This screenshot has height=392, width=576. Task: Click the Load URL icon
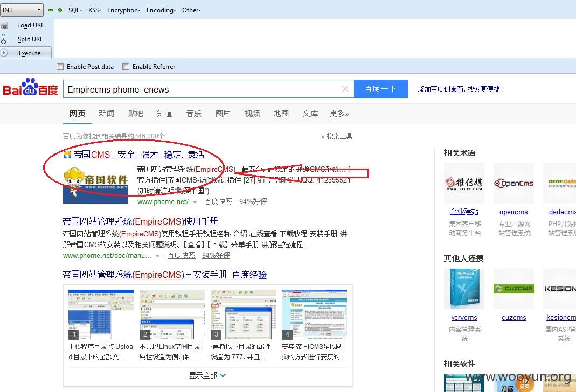tap(4, 25)
